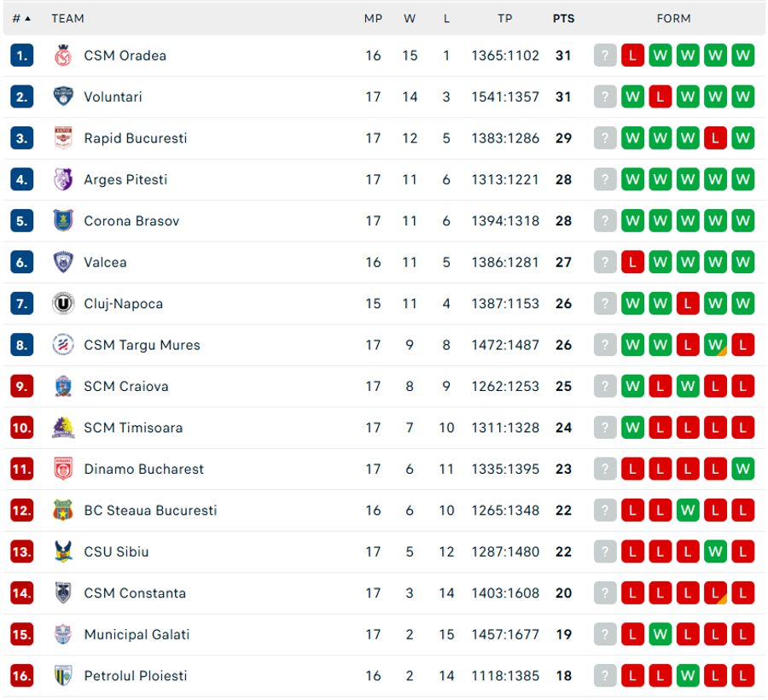Open the Dinamo Bucharest team link
The image size is (768, 700).
click(x=143, y=470)
